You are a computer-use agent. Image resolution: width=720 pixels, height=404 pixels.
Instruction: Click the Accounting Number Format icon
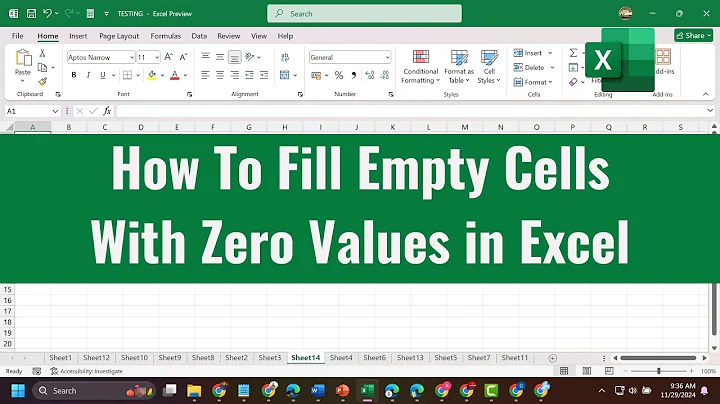click(x=316, y=75)
